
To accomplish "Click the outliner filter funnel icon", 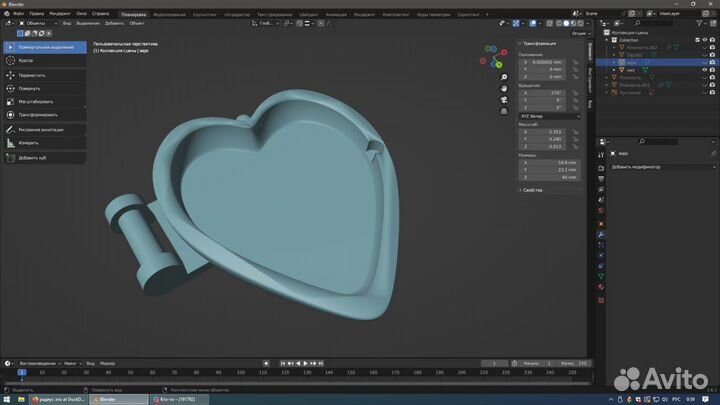I will click(699, 23).
